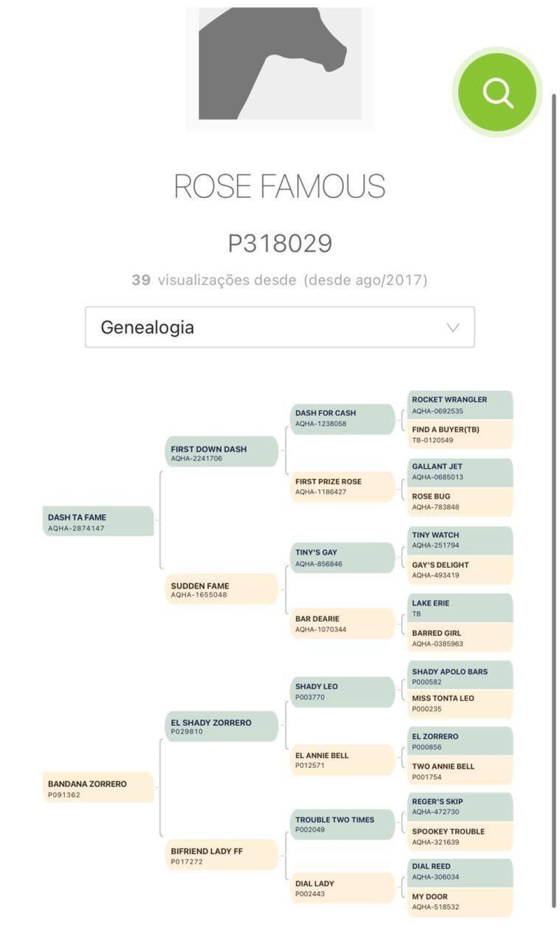
Task: Select FIRST DOWN DASH ancestor node
Action: pyautogui.click(x=222, y=452)
